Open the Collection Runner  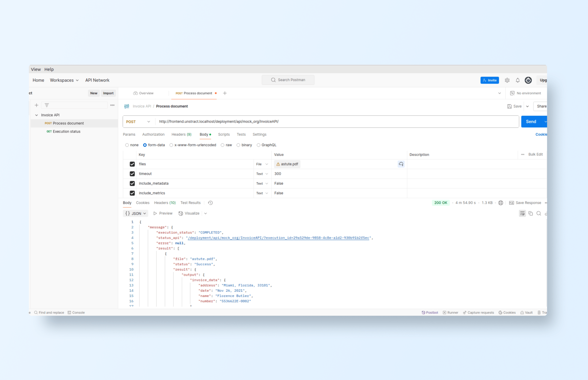click(x=450, y=312)
